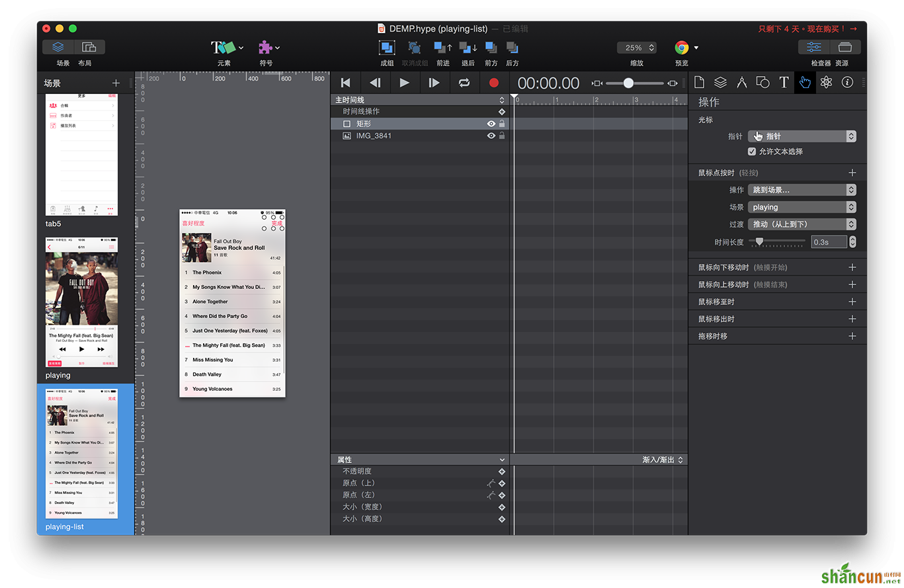Click the duration stepper arrows
Viewport: 904px width, 588px height.
[x=852, y=242]
